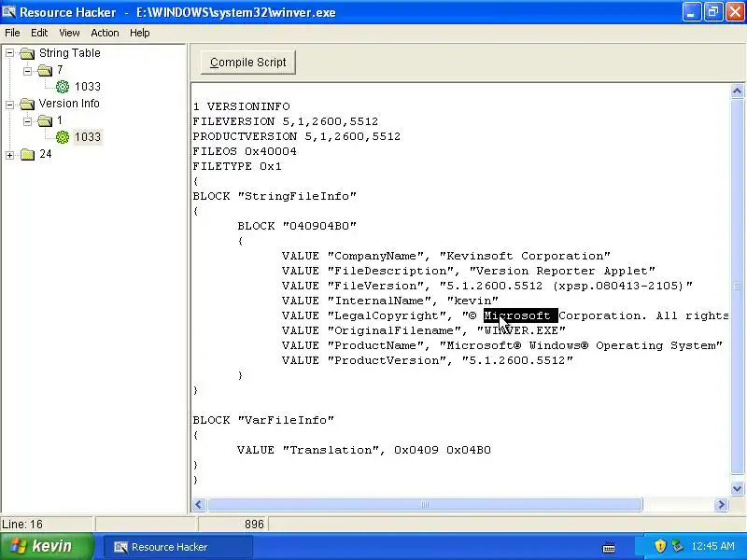
Task: Click the FILETYPE 0x1 line
Action: [x=237, y=166]
